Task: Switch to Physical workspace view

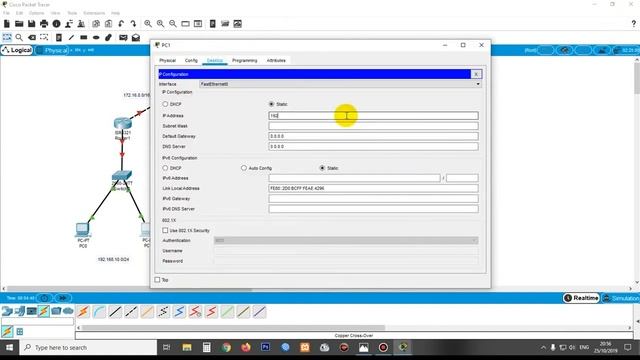Action: pyautogui.click(x=52, y=50)
